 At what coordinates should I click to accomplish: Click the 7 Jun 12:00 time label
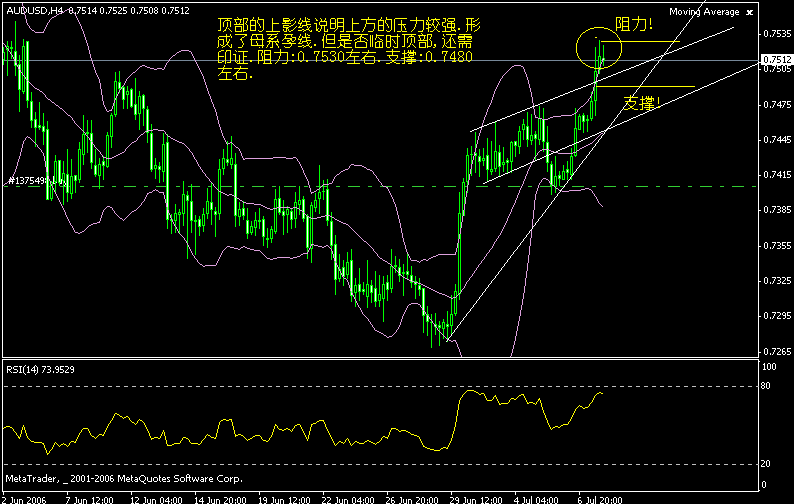click(x=90, y=500)
